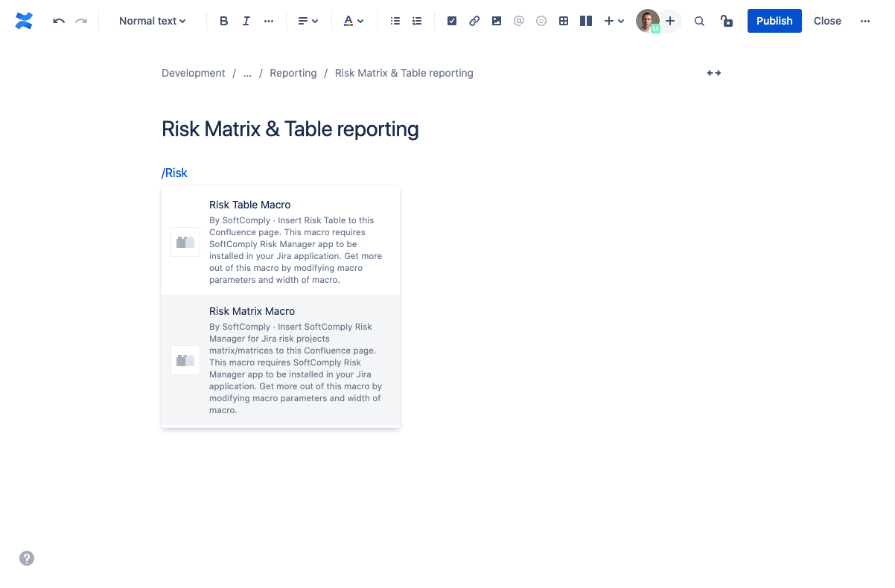
Task: Open the Risk Matrix & Table reporting breadcrumb
Action: (x=404, y=73)
